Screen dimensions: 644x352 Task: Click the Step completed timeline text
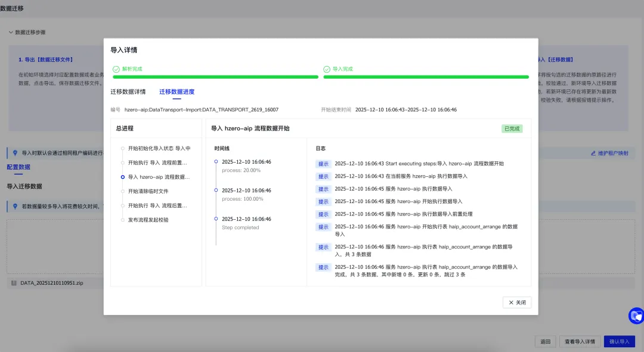click(x=240, y=228)
